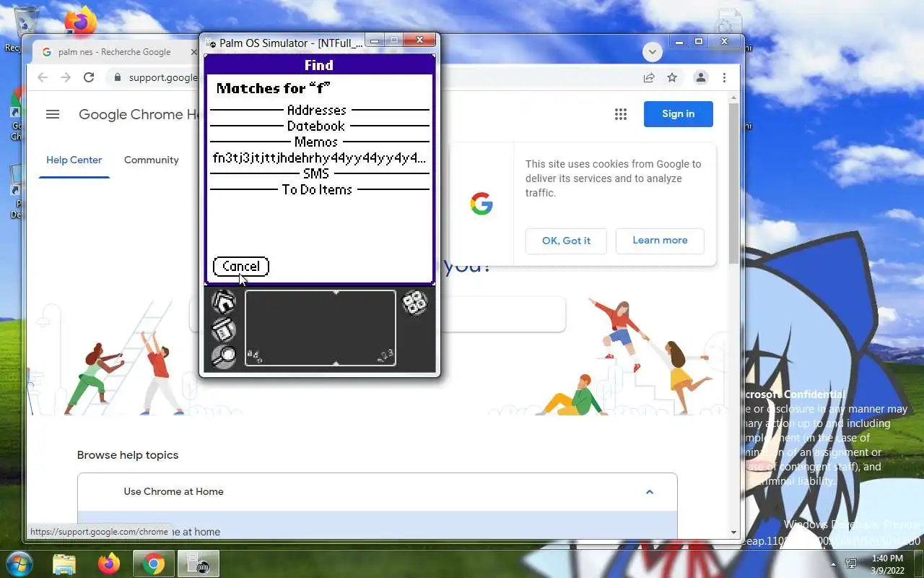Image resolution: width=924 pixels, height=578 pixels.
Task: Tap the Palm Find magnifier icon
Action: (224, 356)
